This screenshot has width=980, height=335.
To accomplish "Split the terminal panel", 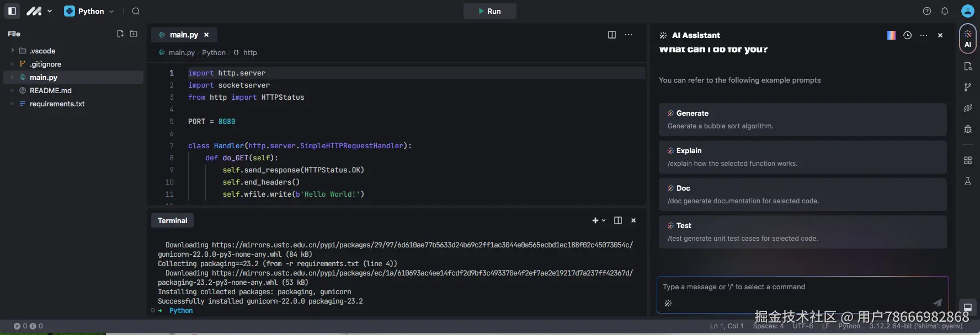I will coord(618,220).
